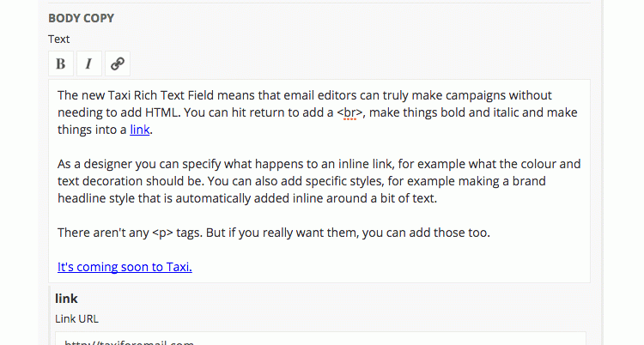
Task: Select the bold "link" section heading
Action: [x=66, y=299]
